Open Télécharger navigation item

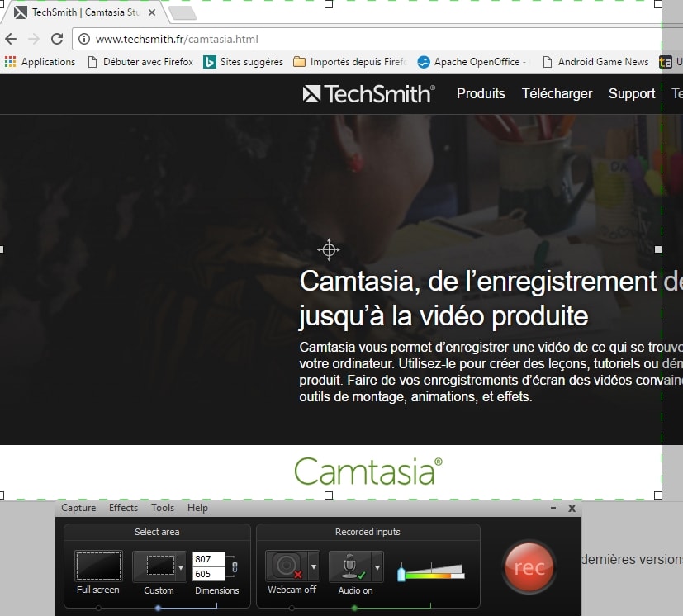[557, 93]
